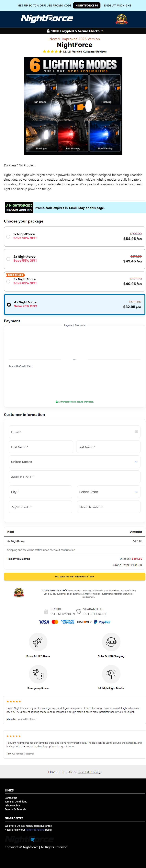The image size is (146, 868).
Task: Click the guaranteed safe checkout shield icon
Action: (79, 611)
